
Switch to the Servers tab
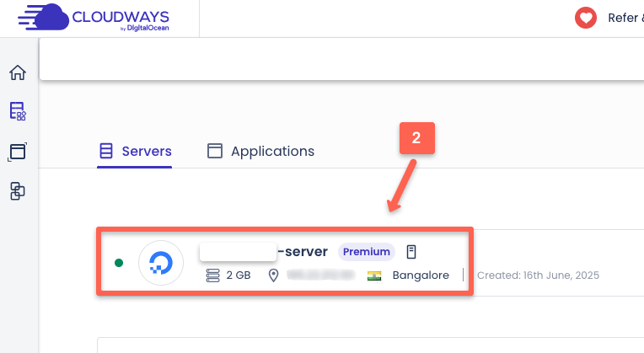pos(135,152)
